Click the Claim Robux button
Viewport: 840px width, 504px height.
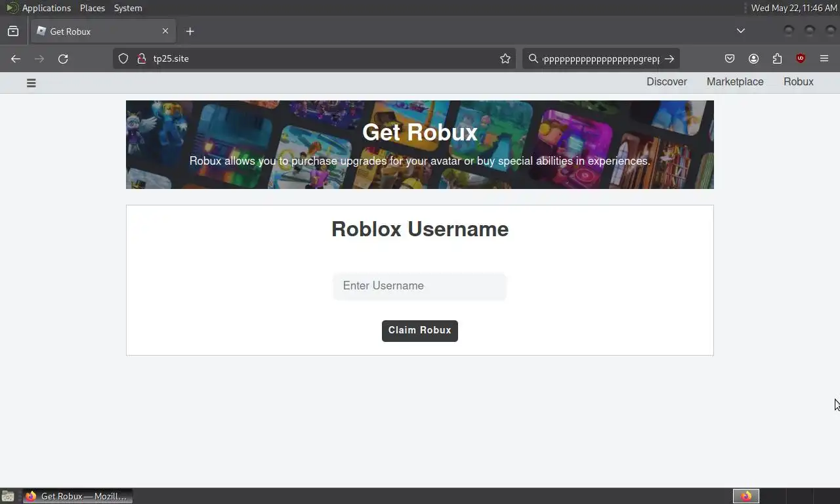420,331
